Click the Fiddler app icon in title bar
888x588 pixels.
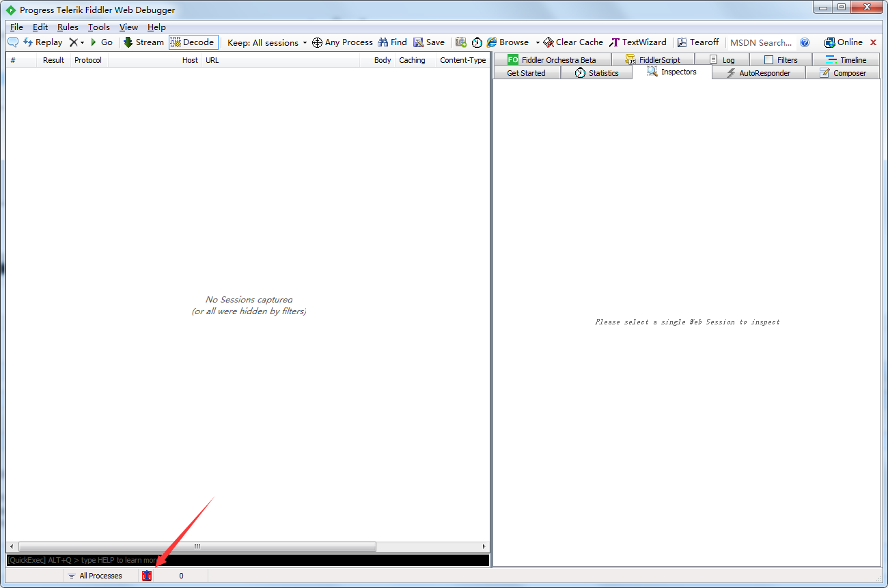[11, 10]
